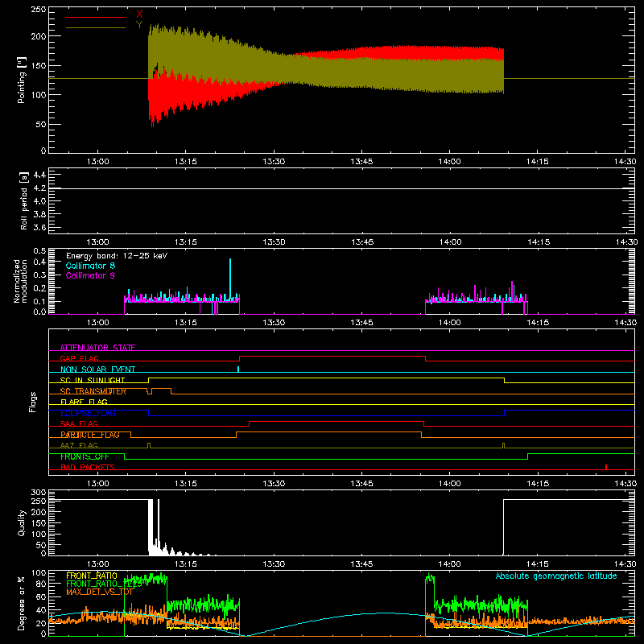Image resolution: width=644 pixels, height=644 pixels.
Task: Select the red 'X' legend label
Action: [x=139, y=14]
